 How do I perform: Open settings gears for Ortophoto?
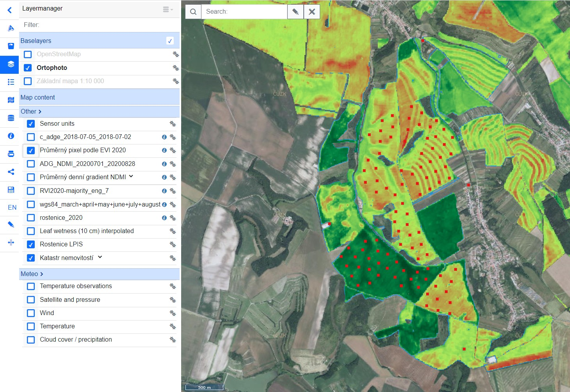(x=176, y=68)
